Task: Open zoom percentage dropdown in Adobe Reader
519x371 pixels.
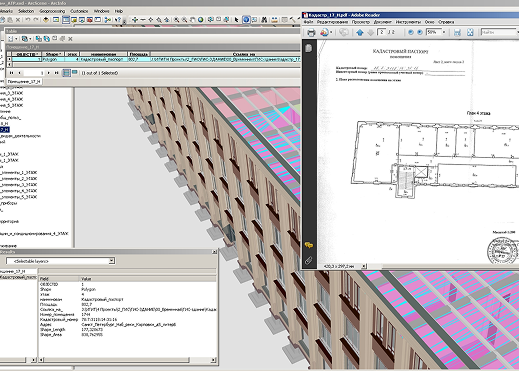Action: (x=444, y=32)
